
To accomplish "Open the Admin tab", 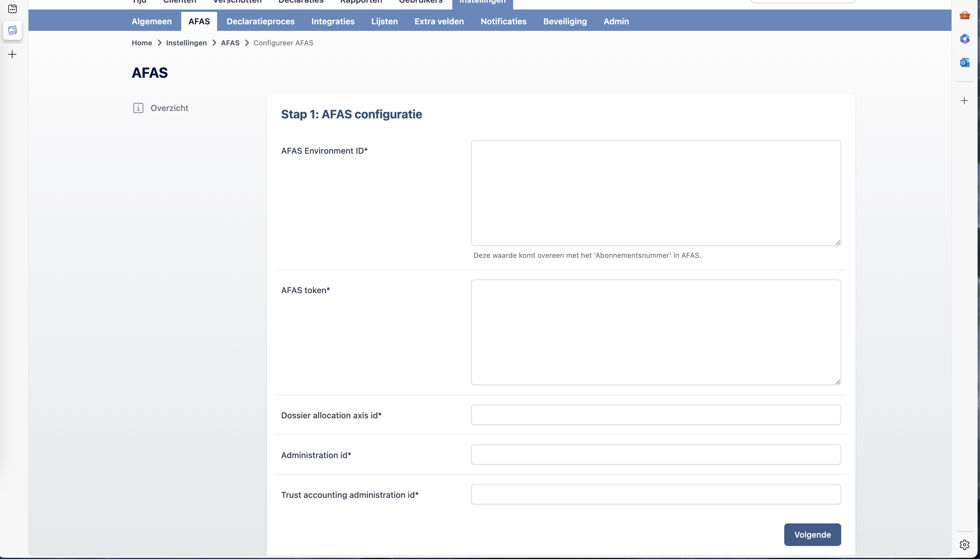I will coord(616,21).
